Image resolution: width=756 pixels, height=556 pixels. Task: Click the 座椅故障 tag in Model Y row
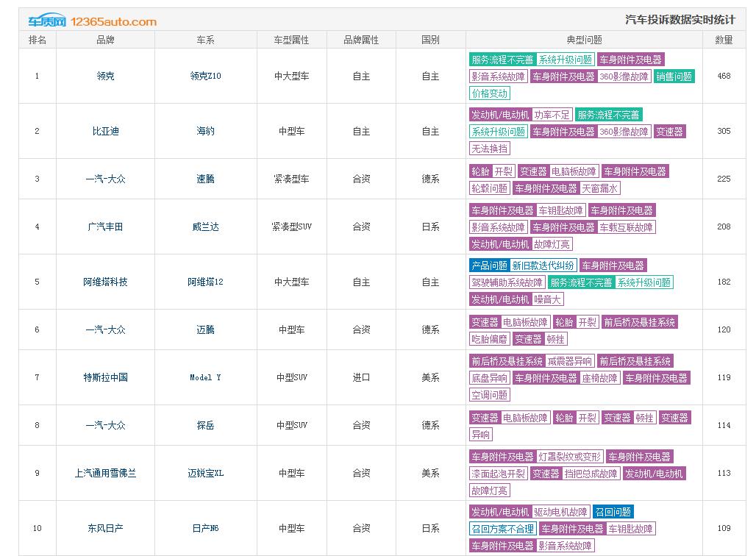tap(599, 378)
